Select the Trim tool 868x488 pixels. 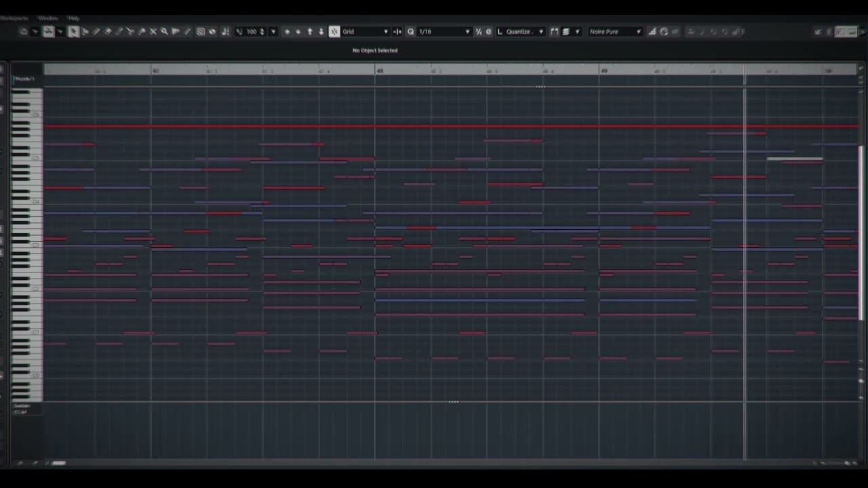[119, 32]
